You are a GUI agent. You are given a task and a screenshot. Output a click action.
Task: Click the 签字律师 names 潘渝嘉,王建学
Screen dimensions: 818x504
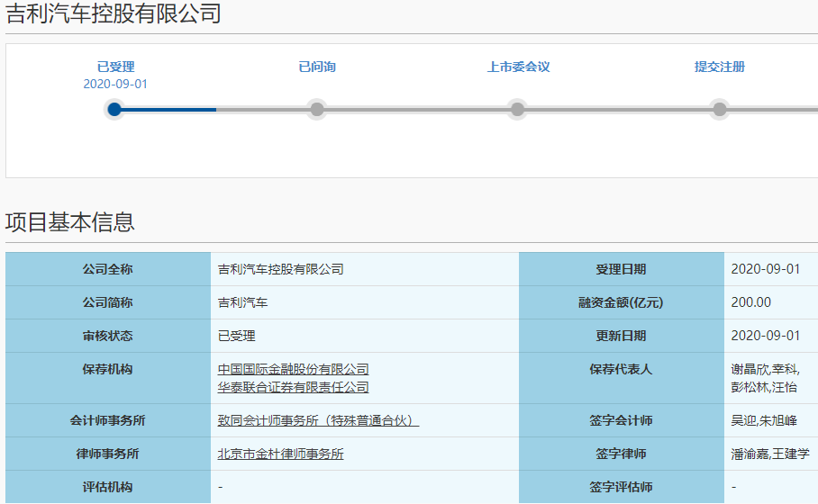[x=769, y=454]
